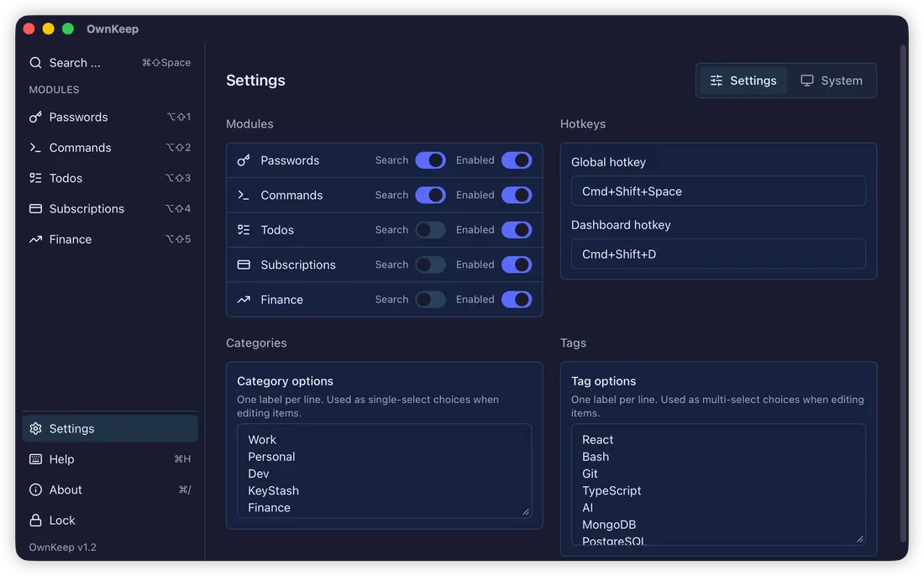Click the trend icon in Finance module row
This screenshot has height=576, width=924.
(244, 300)
